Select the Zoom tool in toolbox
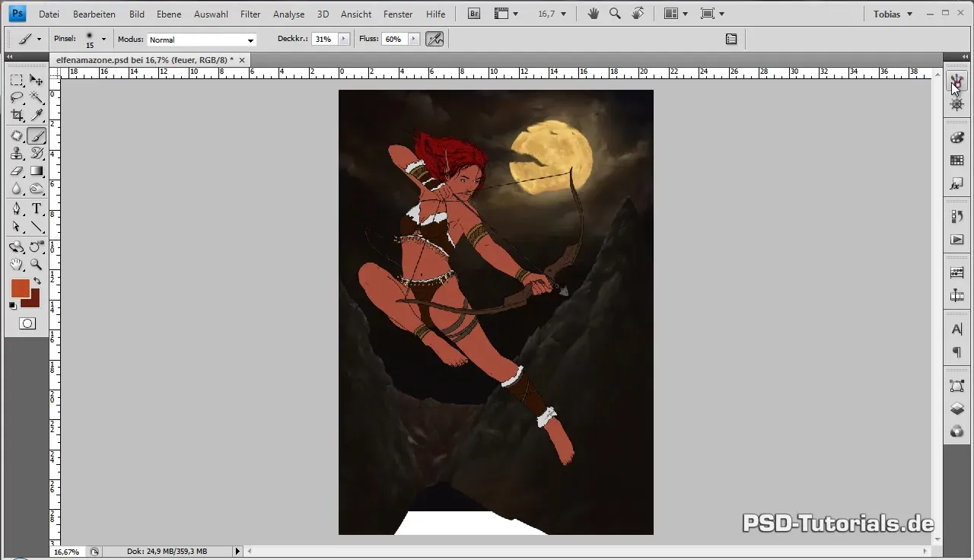This screenshot has width=974, height=560. (x=36, y=265)
